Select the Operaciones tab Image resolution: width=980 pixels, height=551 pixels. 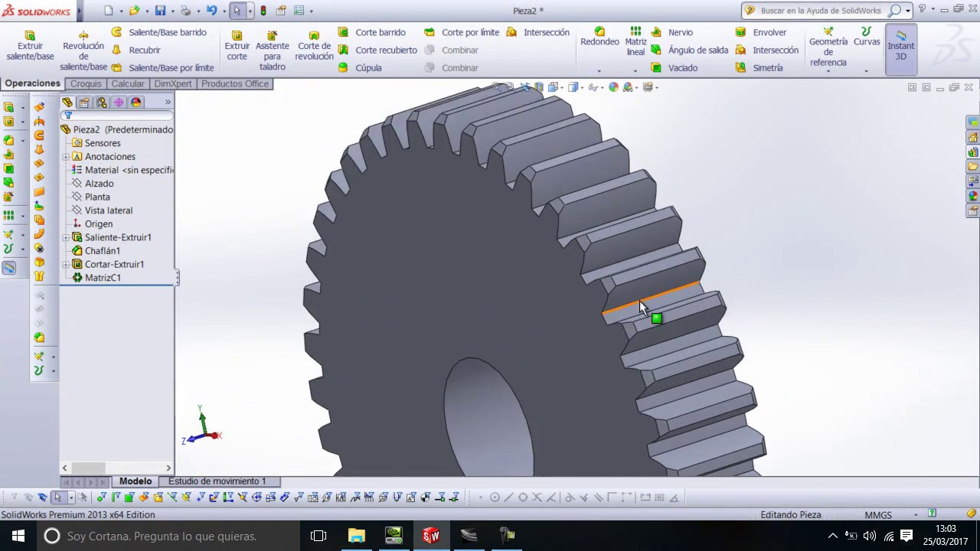click(32, 83)
